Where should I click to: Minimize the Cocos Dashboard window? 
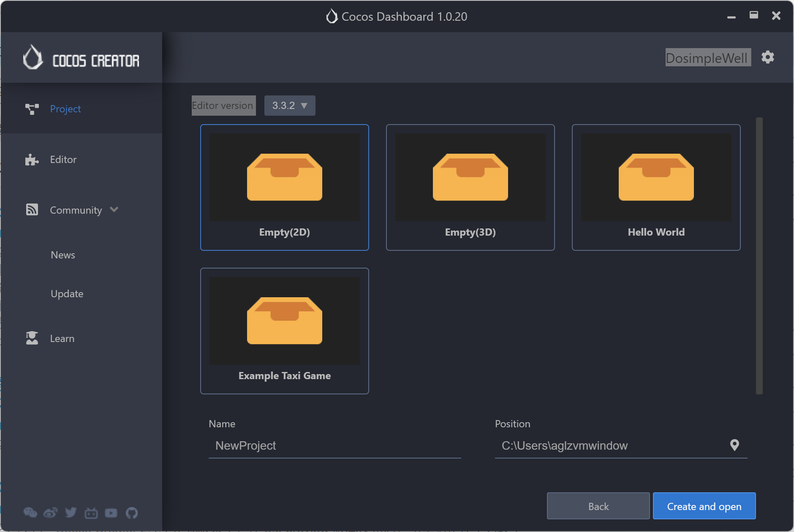731,16
